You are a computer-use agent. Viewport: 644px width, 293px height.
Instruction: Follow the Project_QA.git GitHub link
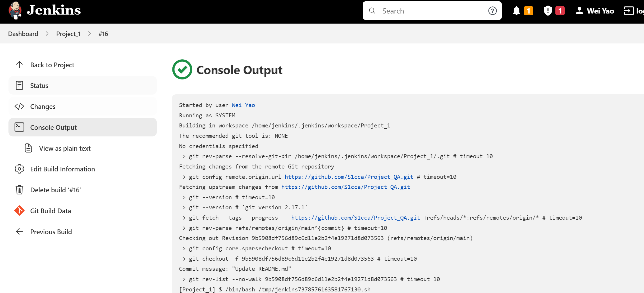coord(349,176)
